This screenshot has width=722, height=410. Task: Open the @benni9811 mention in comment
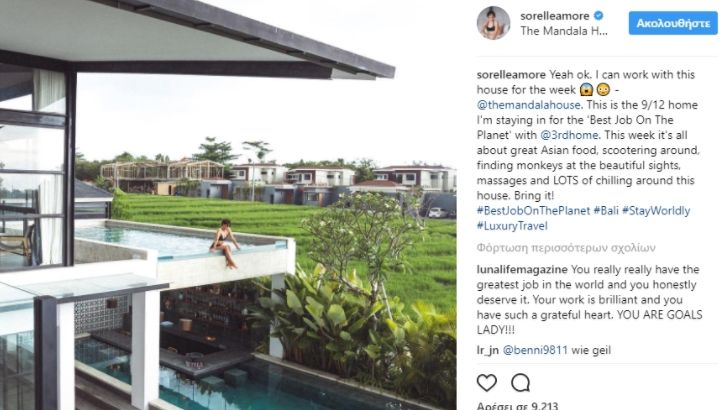coord(535,351)
